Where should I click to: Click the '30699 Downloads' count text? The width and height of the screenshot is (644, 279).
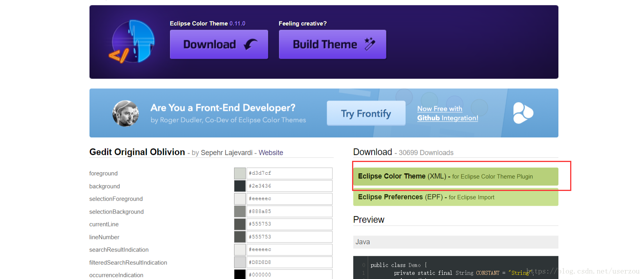pyautogui.click(x=426, y=153)
